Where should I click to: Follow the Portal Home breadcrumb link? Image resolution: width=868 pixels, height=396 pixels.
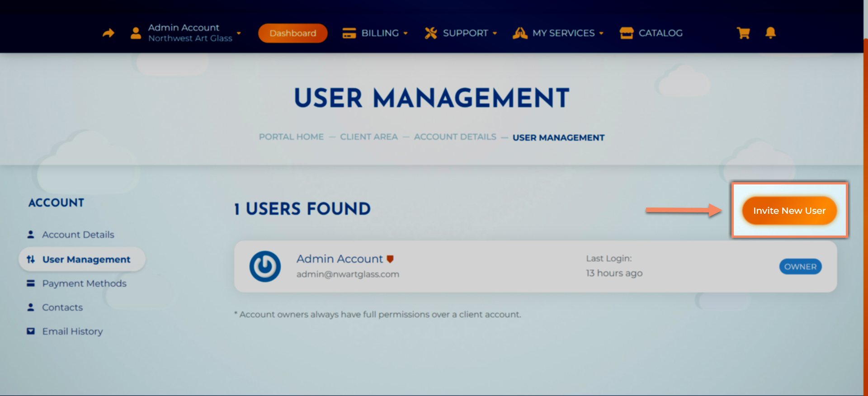[x=291, y=137]
